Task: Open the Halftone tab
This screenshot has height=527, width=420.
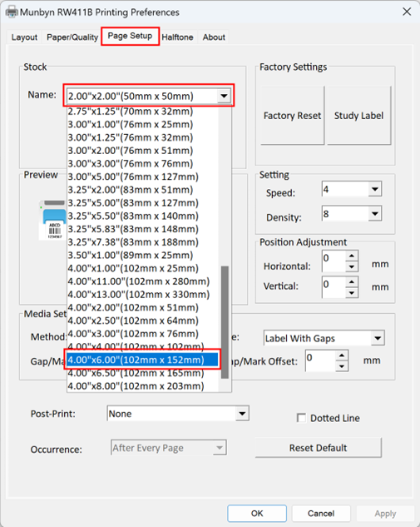Action: coord(177,37)
